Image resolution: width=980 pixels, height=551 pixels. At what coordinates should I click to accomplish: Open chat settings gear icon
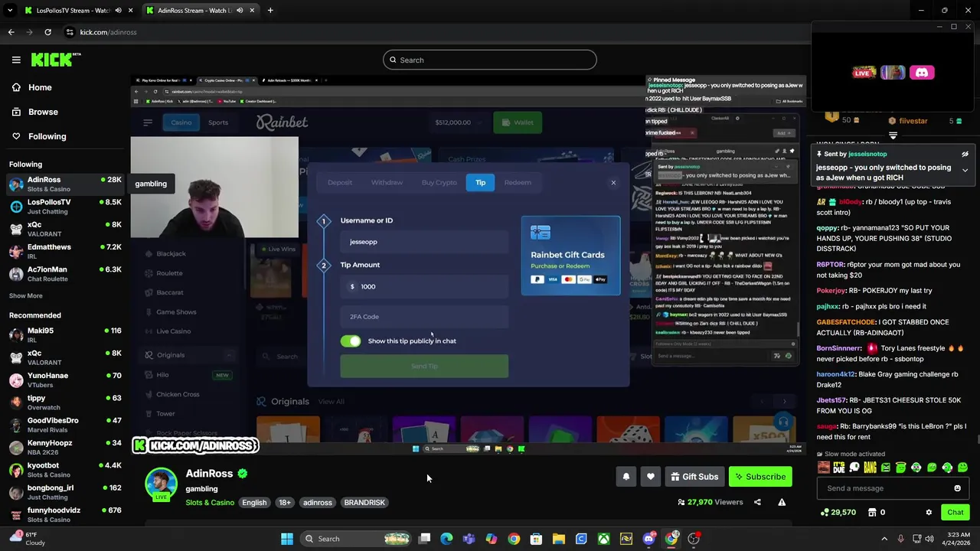929,512
